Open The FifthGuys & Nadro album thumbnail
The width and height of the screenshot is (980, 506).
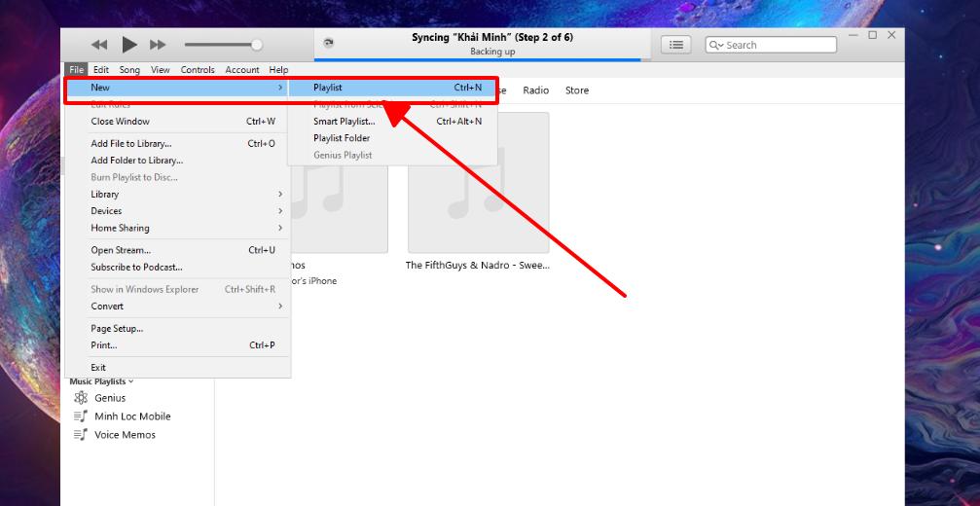(x=479, y=182)
